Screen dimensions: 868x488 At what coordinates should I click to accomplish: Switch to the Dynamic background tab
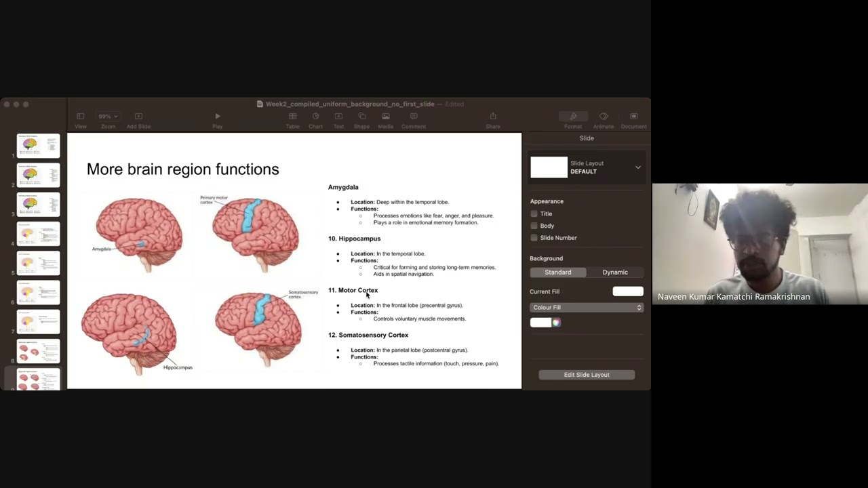click(x=615, y=272)
